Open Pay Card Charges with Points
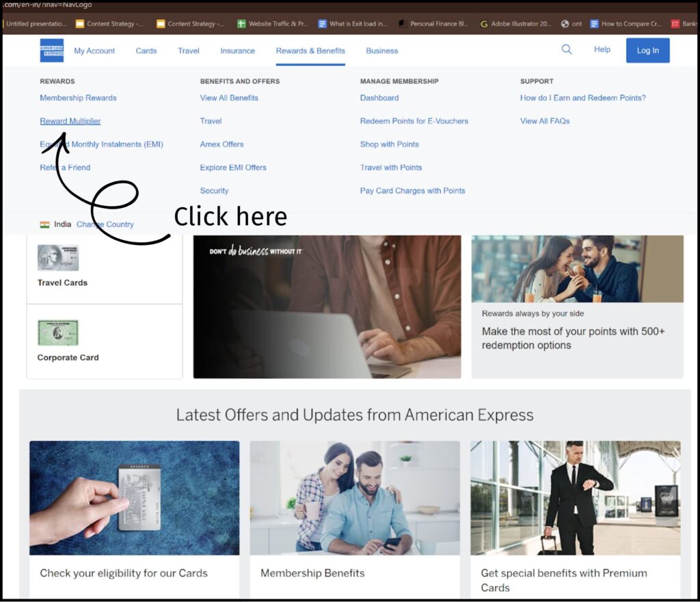 click(412, 191)
